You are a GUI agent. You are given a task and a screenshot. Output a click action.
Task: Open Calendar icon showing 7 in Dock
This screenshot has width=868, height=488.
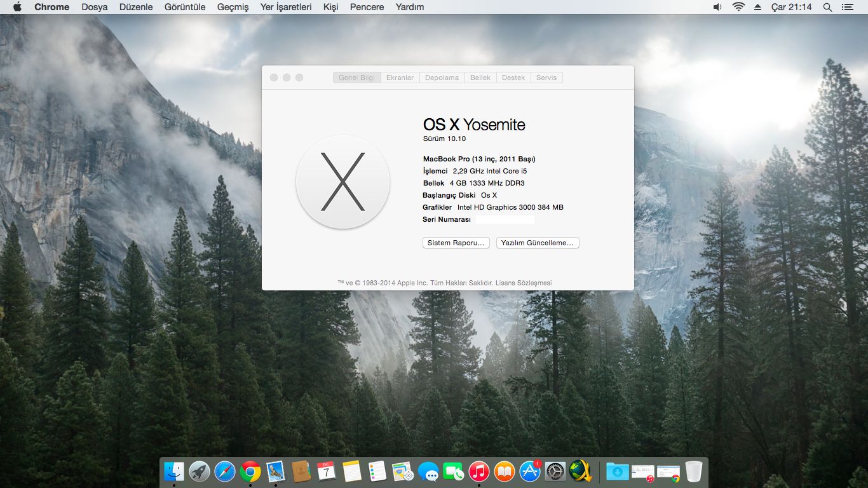tap(327, 471)
